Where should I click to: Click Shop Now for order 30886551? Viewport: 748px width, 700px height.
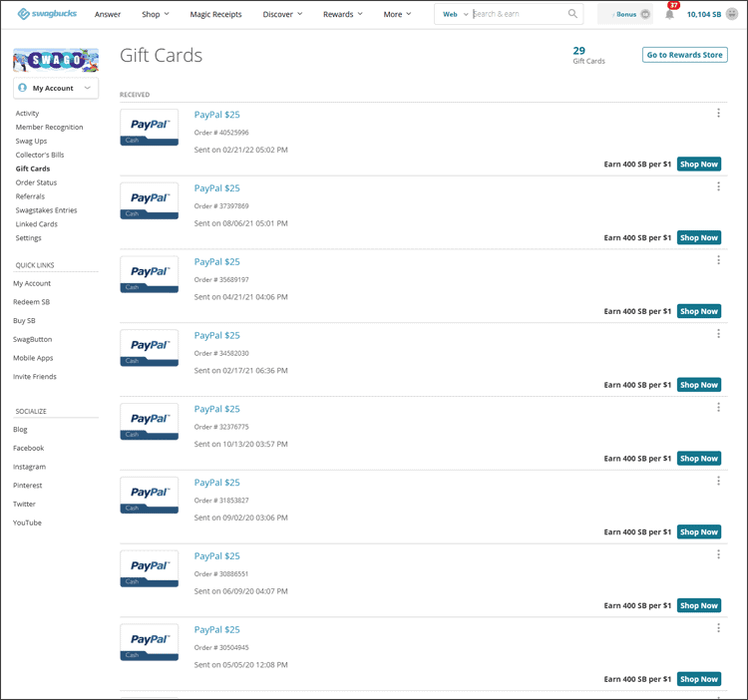pyautogui.click(x=699, y=605)
